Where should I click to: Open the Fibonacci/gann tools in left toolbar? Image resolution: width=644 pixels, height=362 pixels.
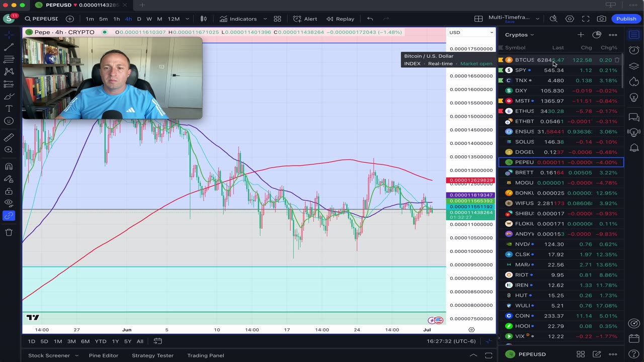(9, 59)
